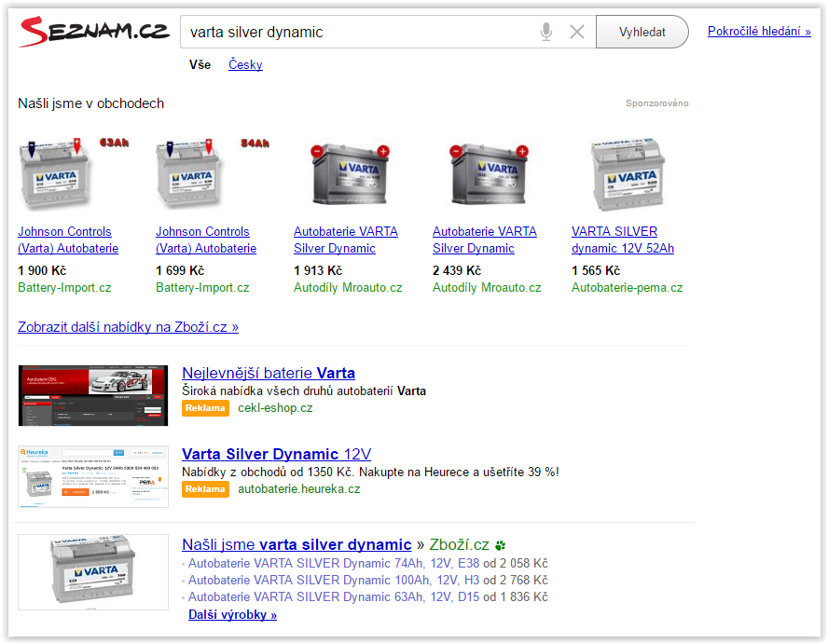This screenshot has width=828, height=644.
Task: Open Zobrazit další nabídky na Zboží.cz link
Action: click(x=128, y=327)
